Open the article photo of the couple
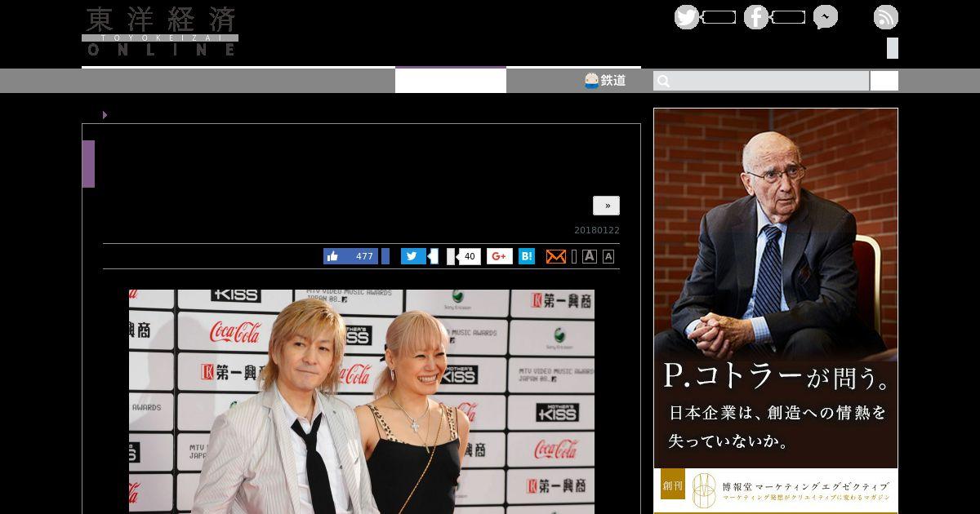The height and width of the screenshot is (514, 980). pyautogui.click(x=362, y=401)
